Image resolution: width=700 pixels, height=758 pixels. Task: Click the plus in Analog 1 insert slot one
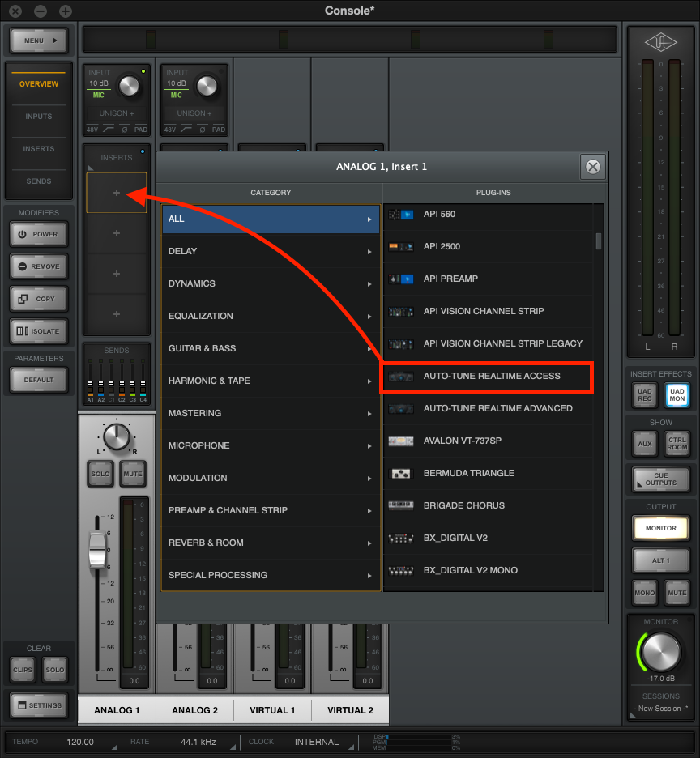coord(117,193)
